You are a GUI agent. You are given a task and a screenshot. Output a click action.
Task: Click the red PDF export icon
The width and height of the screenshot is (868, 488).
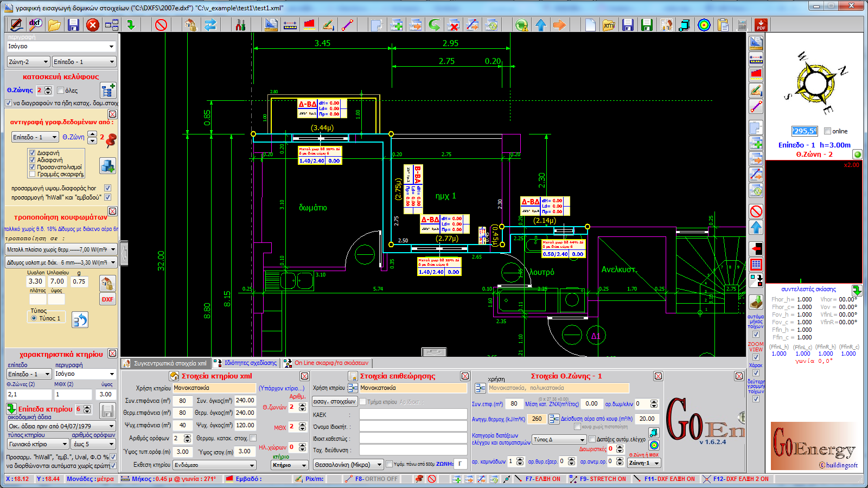[x=761, y=25]
